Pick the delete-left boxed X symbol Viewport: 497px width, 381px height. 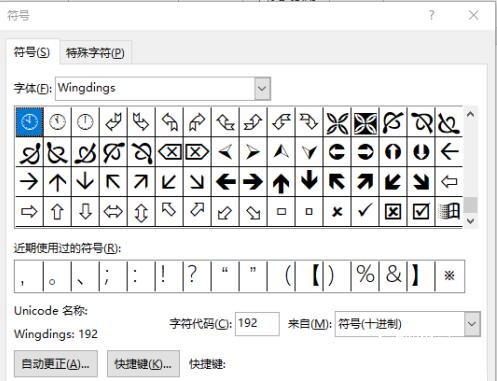[x=169, y=152]
